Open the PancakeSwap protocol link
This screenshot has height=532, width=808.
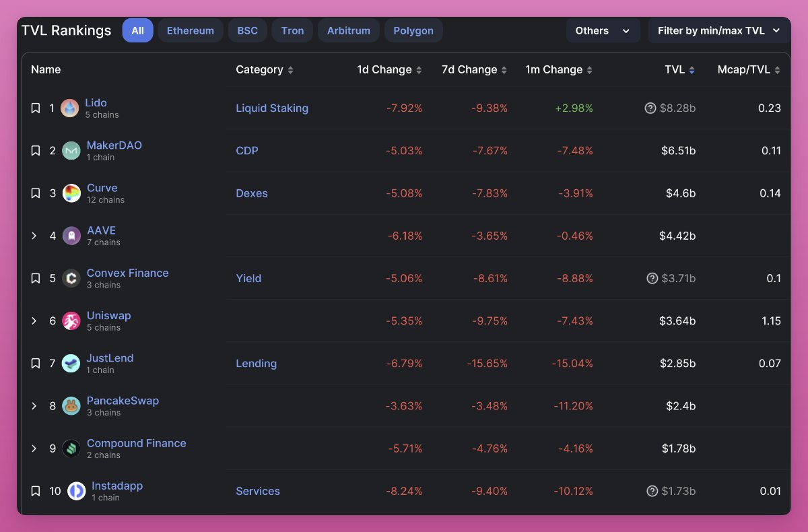[x=123, y=401]
